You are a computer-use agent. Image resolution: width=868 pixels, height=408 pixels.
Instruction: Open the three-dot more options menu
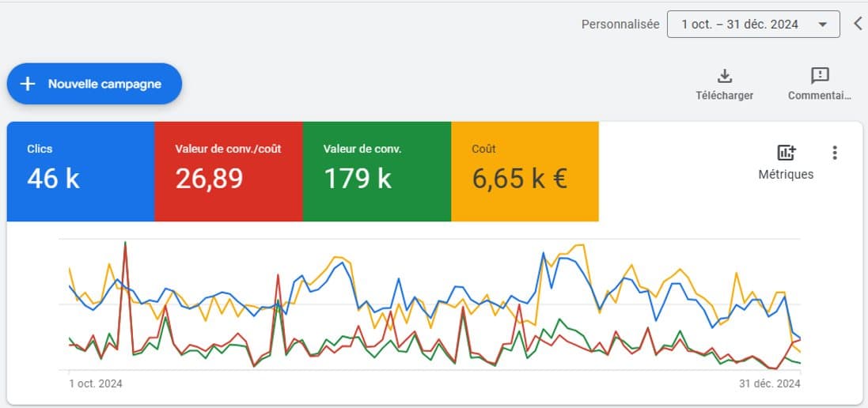[x=835, y=153]
